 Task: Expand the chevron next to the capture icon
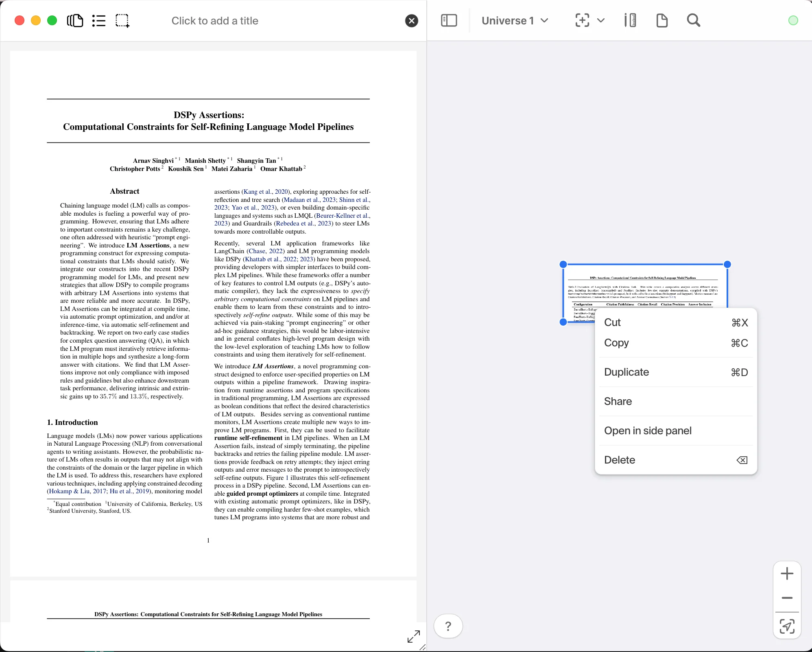[x=601, y=20]
